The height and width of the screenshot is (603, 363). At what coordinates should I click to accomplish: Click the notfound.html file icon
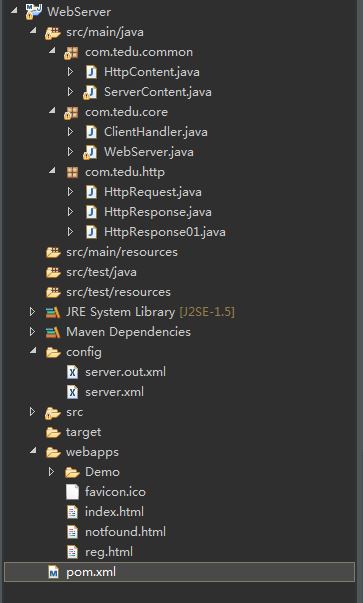pyautogui.click(x=72, y=532)
